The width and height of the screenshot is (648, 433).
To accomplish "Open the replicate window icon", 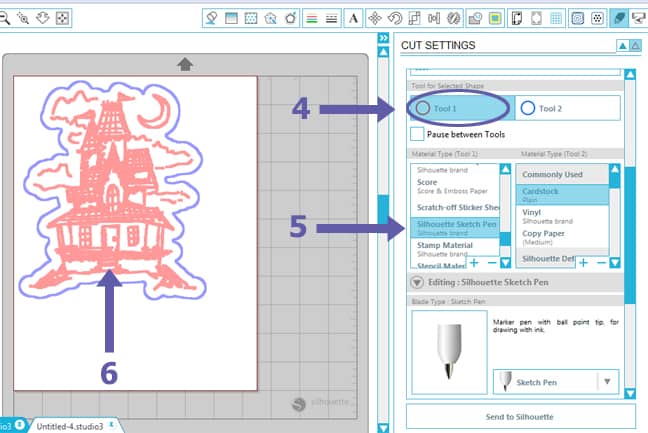I will coord(453,18).
